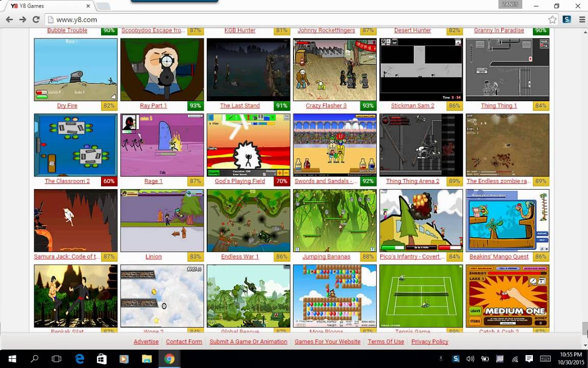
Task: Open the Ray Part 1 link
Action: coord(153,105)
